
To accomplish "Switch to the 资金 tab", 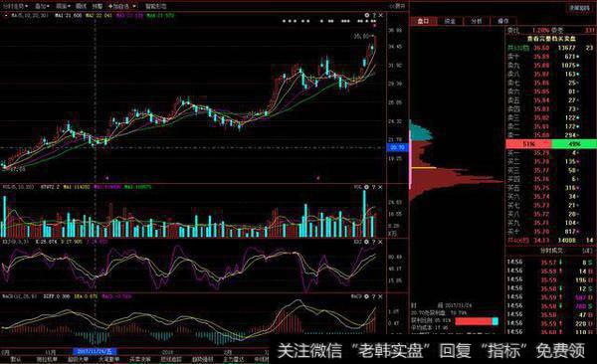I will (450, 21).
